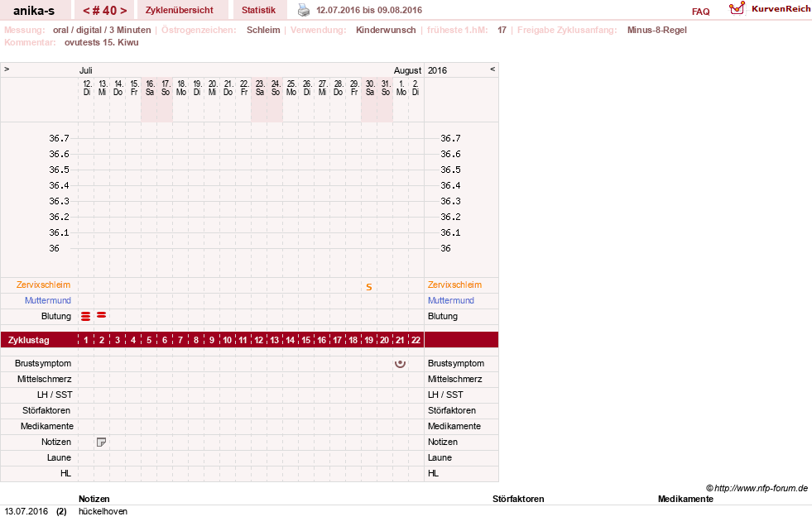The width and height of the screenshot is (812, 531).
Task: Click the bottom Störfaktoren column heading
Action: click(x=518, y=499)
